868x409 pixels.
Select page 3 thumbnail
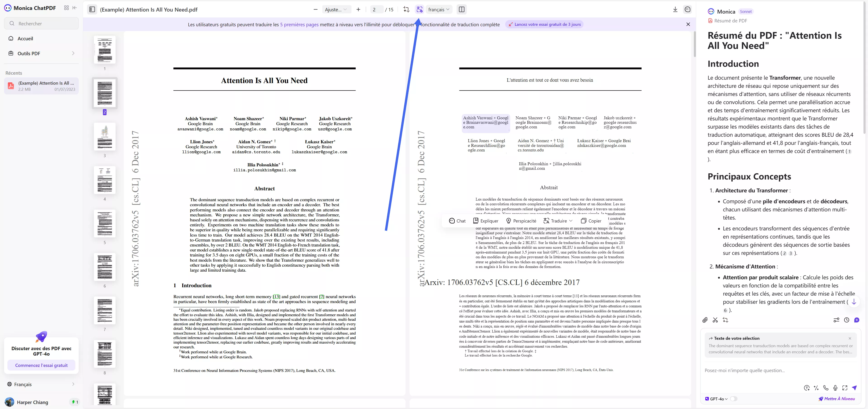pos(105,136)
